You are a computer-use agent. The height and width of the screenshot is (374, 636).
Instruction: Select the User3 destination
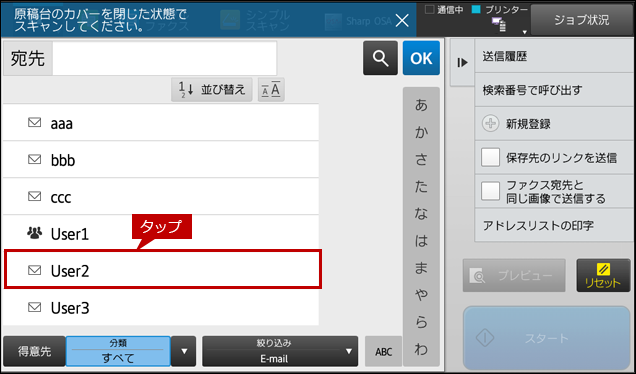161,307
